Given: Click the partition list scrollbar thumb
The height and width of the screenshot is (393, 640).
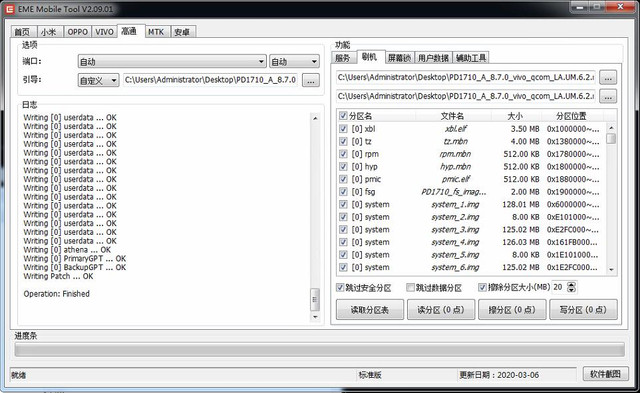Looking at the screenshot, I should (611, 139).
